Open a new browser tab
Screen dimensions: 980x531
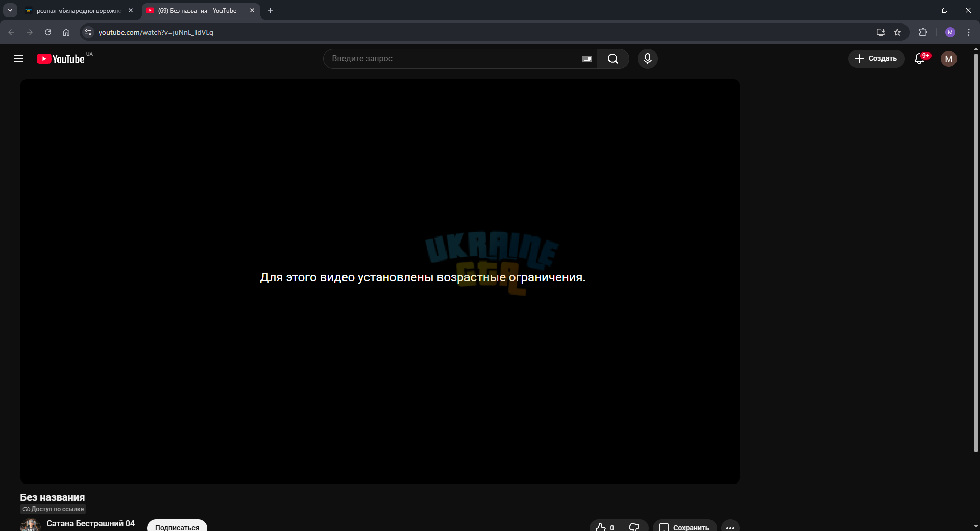point(271,10)
